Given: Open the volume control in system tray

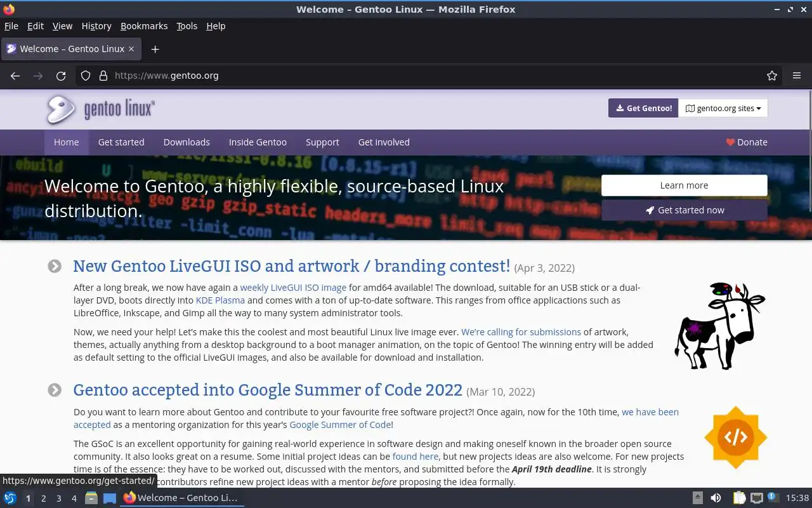Looking at the screenshot, I should [716, 498].
